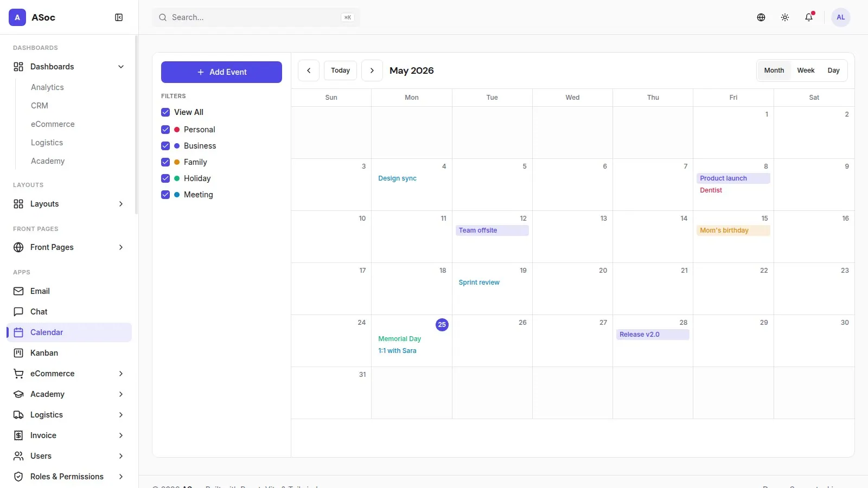This screenshot has height=488, width=868.
Task: Switch to Week view
Action: 806,70
